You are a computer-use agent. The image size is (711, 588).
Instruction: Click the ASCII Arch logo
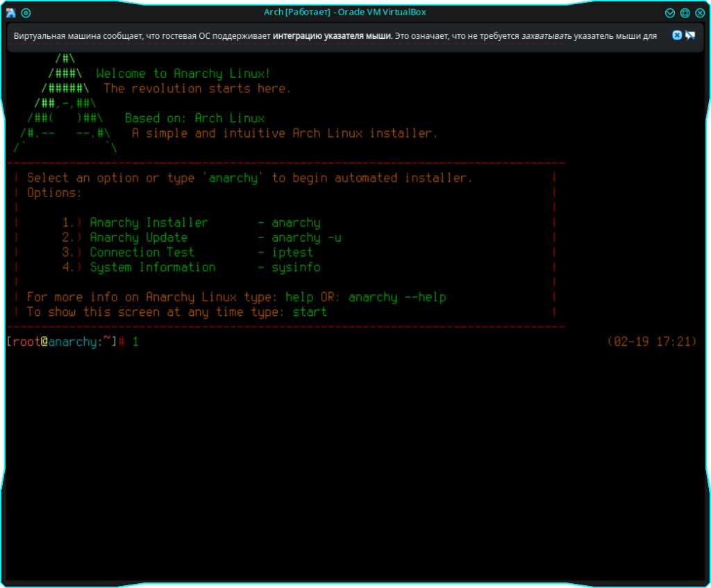[66, 104]
